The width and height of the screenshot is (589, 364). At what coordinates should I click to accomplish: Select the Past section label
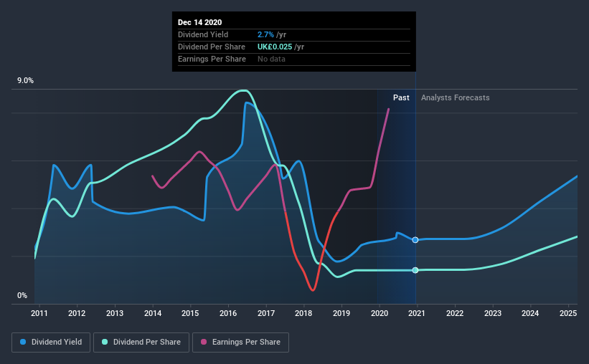click(x=401, y=97)
